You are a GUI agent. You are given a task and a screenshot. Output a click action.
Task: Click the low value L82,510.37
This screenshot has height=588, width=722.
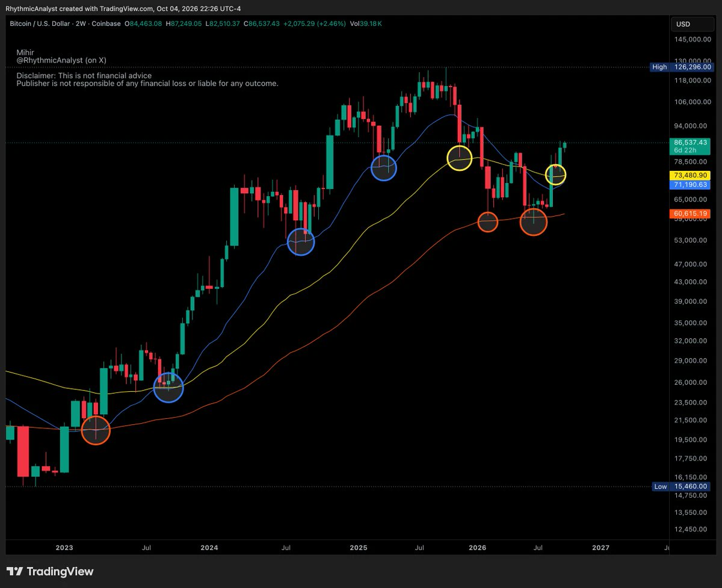coord(223,23)
